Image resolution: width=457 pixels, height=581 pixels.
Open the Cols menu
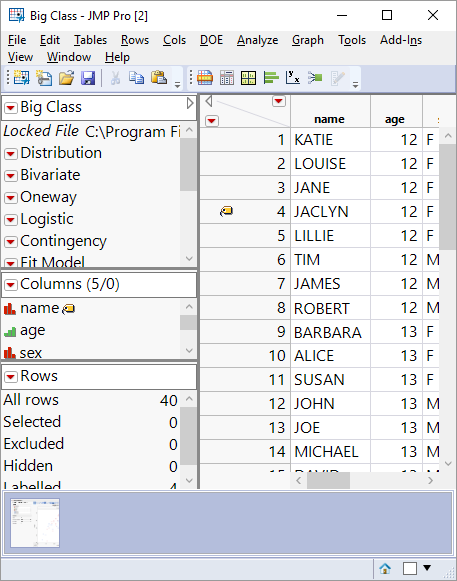pyautogui.click(x=175, y=40)
